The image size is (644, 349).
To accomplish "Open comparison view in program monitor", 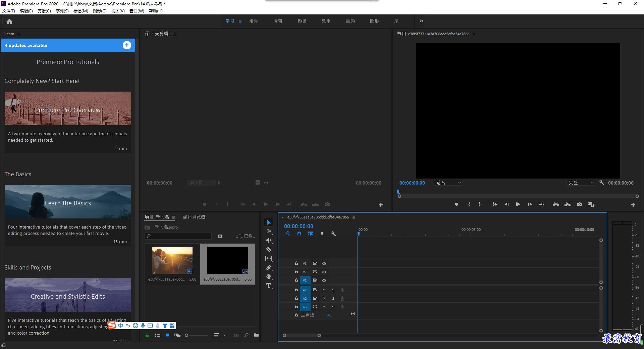I will point(591,204).
